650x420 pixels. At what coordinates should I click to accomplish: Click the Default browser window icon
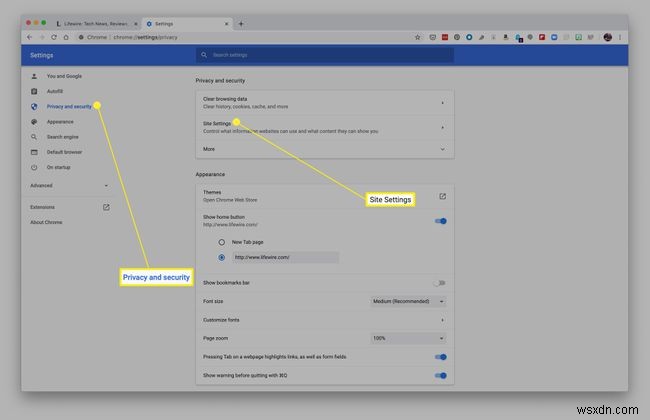[x=34, y=152]
